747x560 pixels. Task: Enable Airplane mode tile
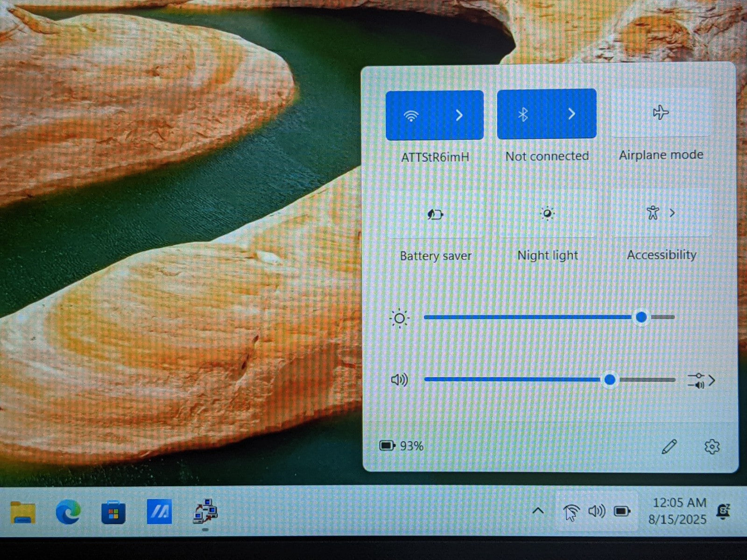tap(660, 113)
